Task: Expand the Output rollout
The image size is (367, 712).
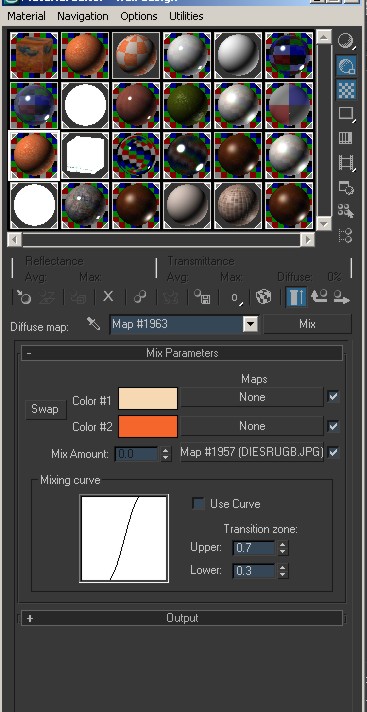Action: 182,618
